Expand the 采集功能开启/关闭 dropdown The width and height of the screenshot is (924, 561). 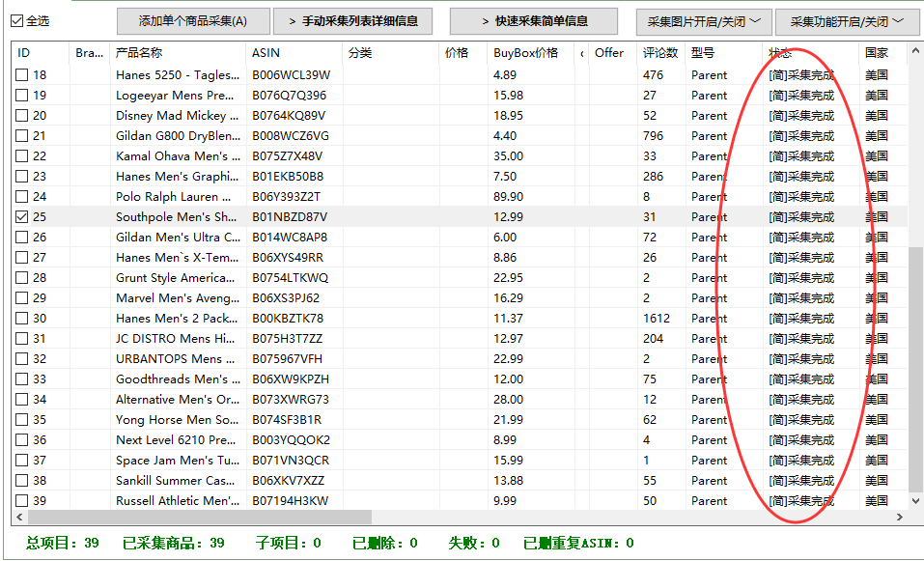pyautogui.click(x=847, y=22)
